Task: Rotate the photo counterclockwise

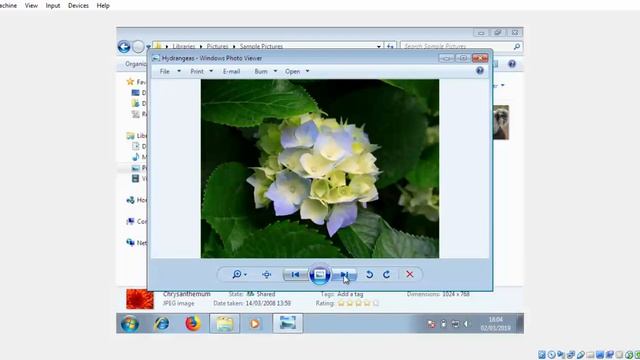Action: pos(369,275)
